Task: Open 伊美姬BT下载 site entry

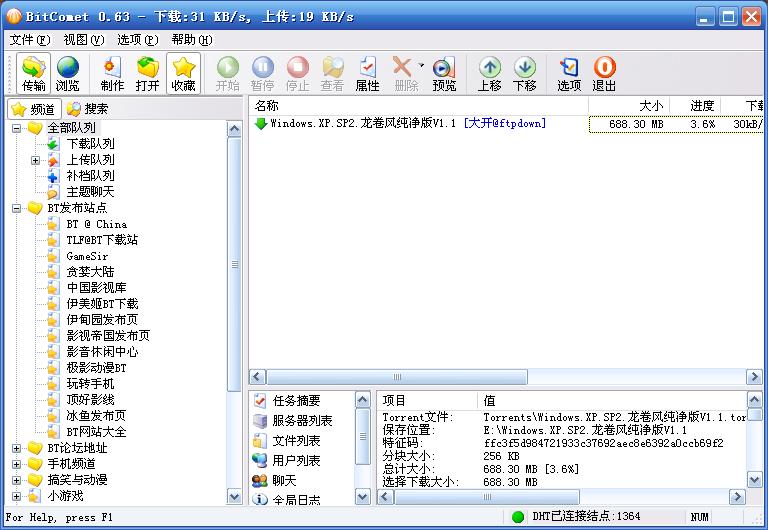Action: [102, 304]
